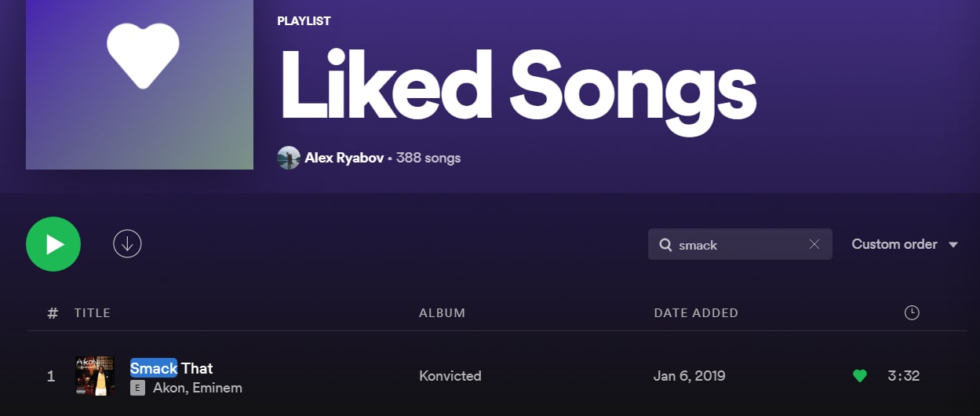980x416 pixels.
Task: Sort tracks by ALBUM column header
Action: click(x=442, y=312)
